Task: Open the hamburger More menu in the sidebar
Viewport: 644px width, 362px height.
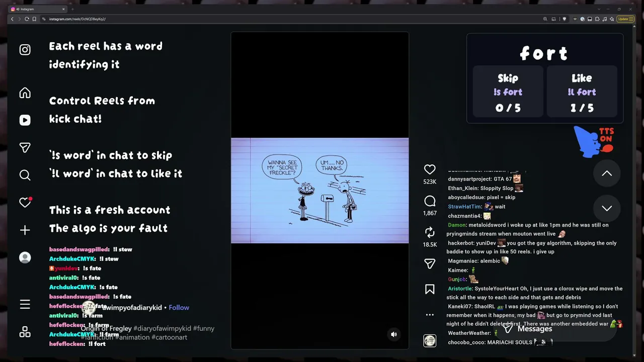Action: pos(25,305)
